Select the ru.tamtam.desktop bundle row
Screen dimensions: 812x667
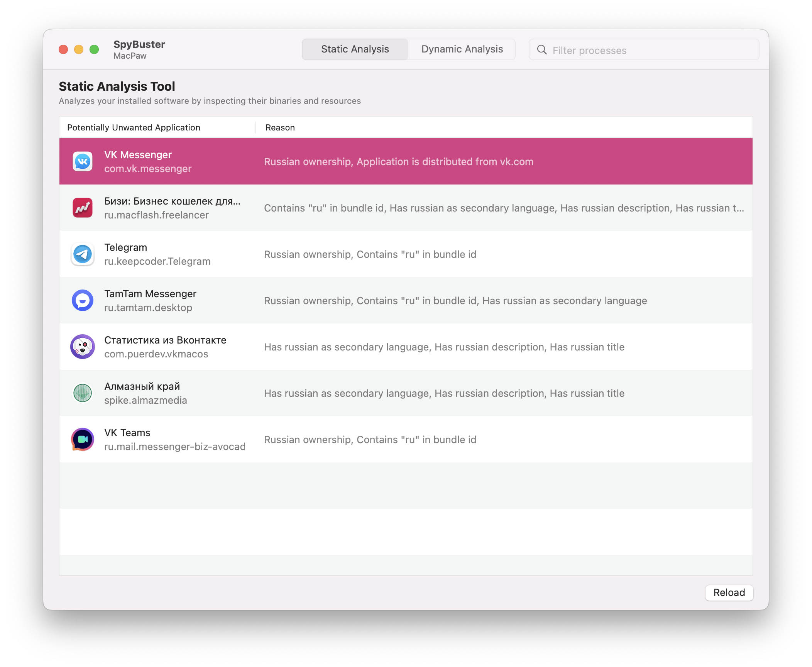[148, 308]
